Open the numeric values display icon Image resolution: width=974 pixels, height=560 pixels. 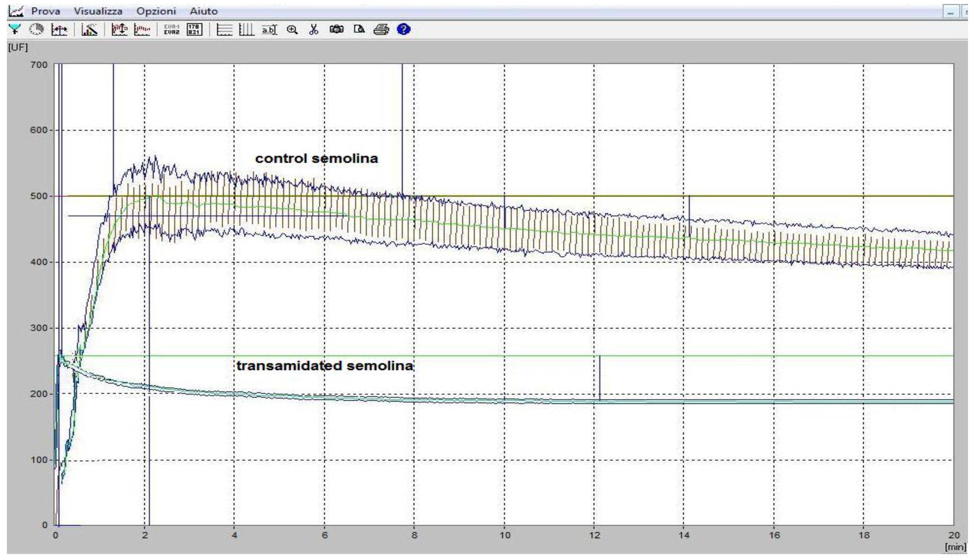coord(194,29)
